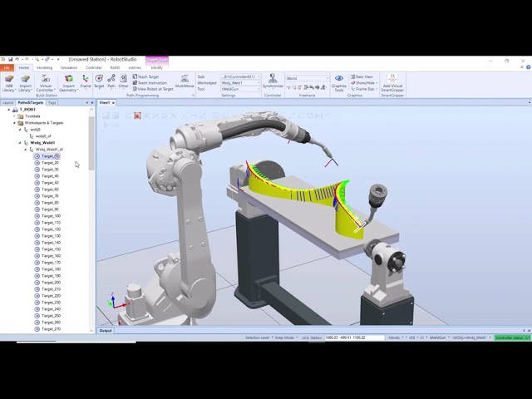Open the Selection Level dropdown in status bar
Image resolution: width=532 pixels, height=399 pixels.
pos(259,337)
